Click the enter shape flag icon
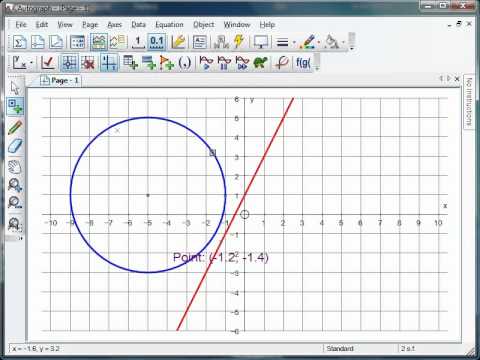 point(167,63)
